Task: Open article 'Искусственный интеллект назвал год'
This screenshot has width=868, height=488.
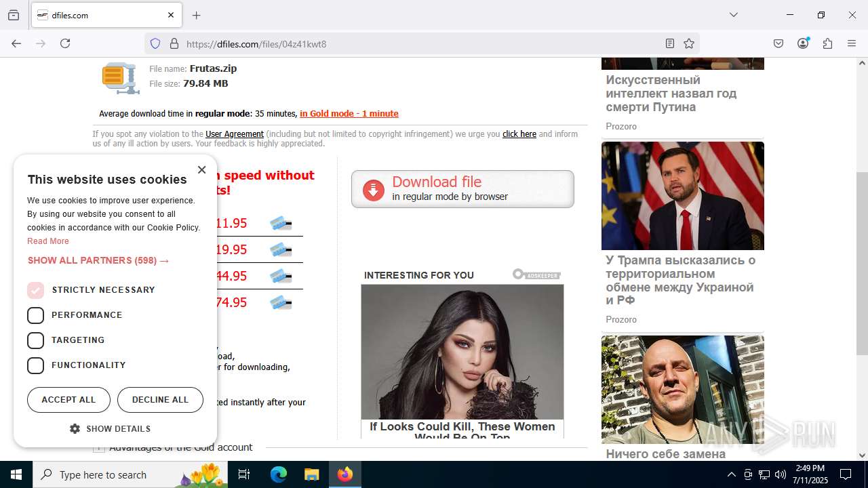Action: (x=671, y=94)
